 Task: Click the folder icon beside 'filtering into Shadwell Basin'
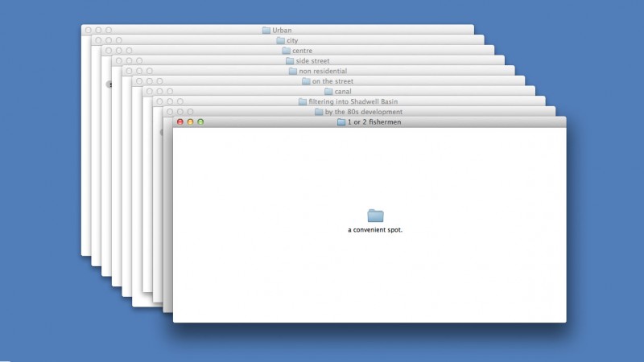click(303, 101)
